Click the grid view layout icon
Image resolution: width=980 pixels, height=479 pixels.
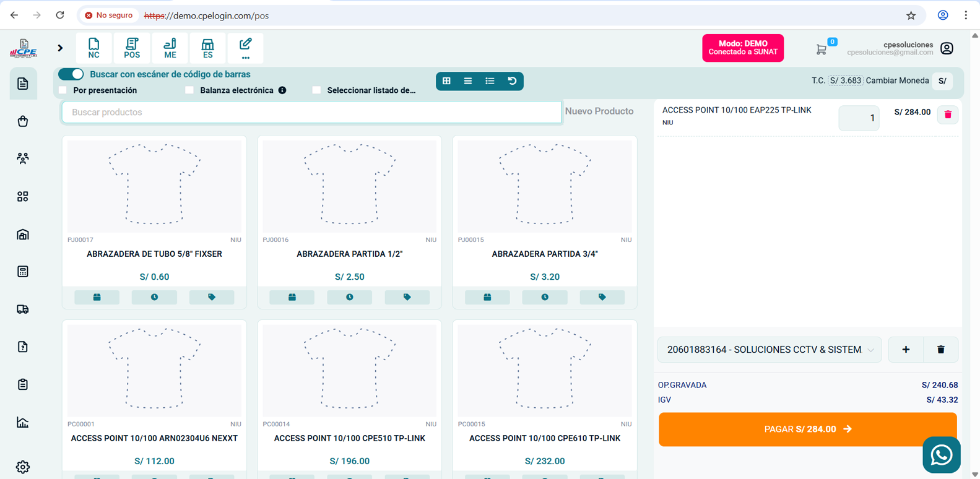[x=446, y=81]
